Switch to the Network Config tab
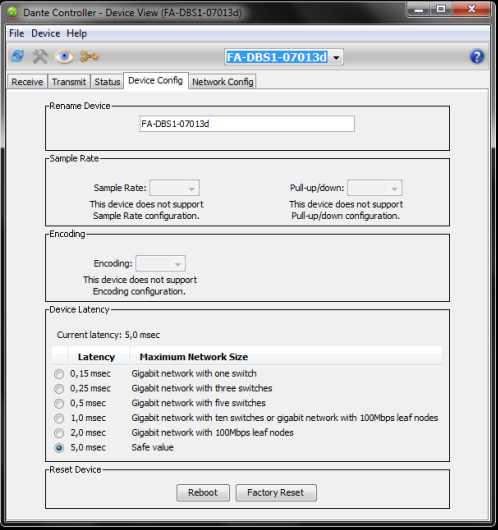This screenshot has height=530, width=498. point(222,82)
